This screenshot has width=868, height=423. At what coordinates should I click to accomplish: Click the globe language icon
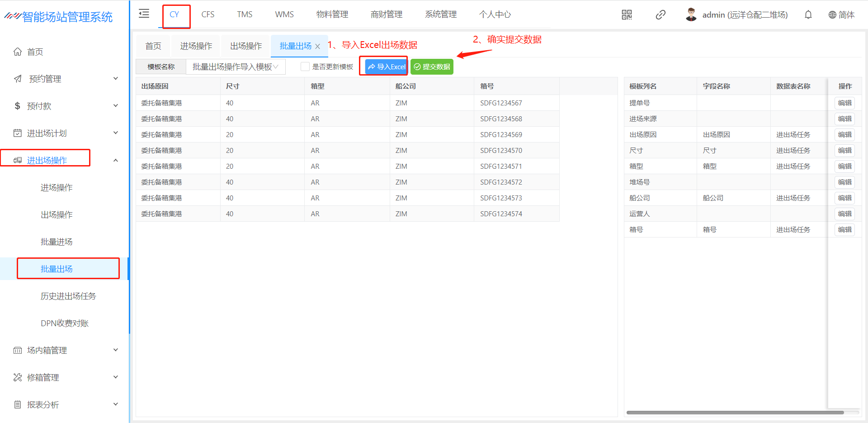[x=832, y=15]
